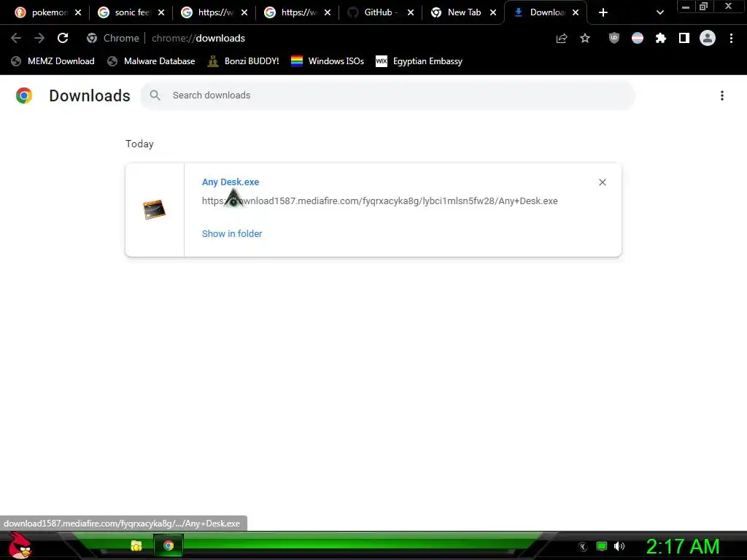This screenshot has width=747, height=560.
Task: Show hidden tray icons arrow
Action: point(583,547)
